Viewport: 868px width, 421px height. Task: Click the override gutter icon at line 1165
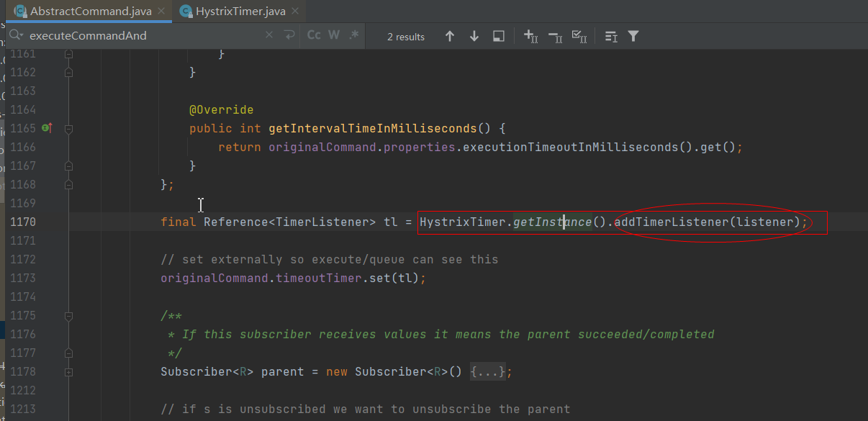[x=47, y=128]
